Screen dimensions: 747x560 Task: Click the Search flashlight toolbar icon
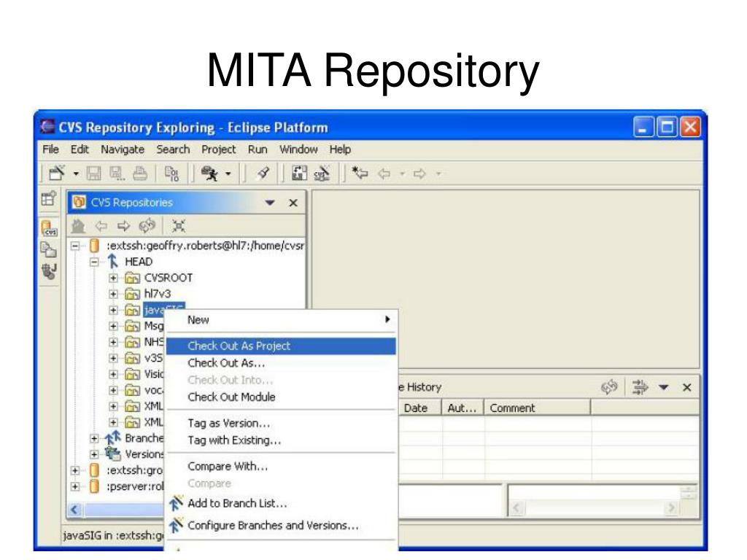263,174
